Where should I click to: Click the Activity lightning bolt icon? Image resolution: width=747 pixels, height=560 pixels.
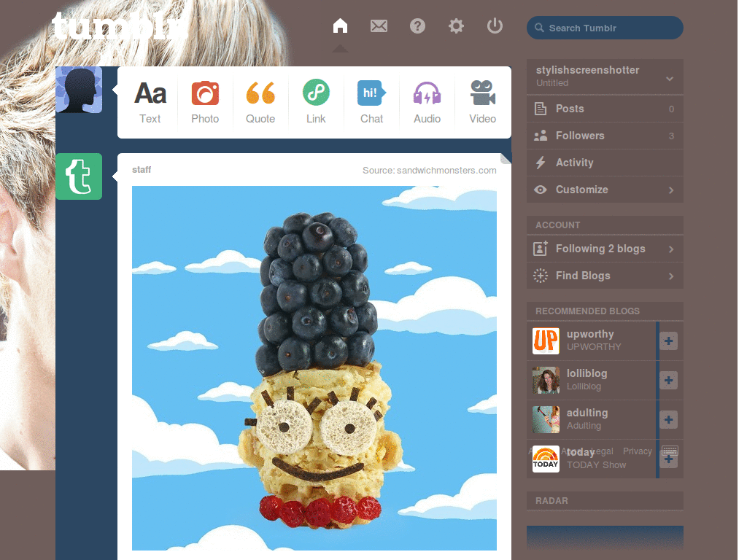click(541, 163)
